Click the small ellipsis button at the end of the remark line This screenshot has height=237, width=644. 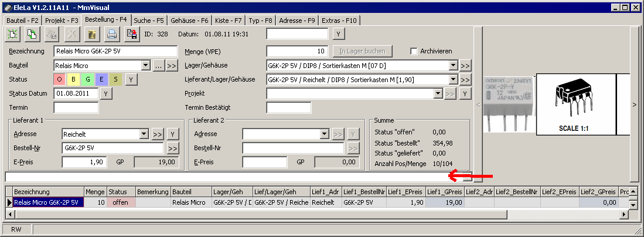pyautogui.click(x=468, y=178)
